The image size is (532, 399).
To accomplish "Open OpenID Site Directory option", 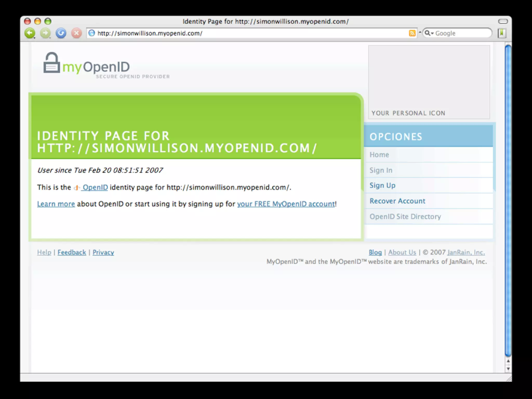I will click(429, 217).
